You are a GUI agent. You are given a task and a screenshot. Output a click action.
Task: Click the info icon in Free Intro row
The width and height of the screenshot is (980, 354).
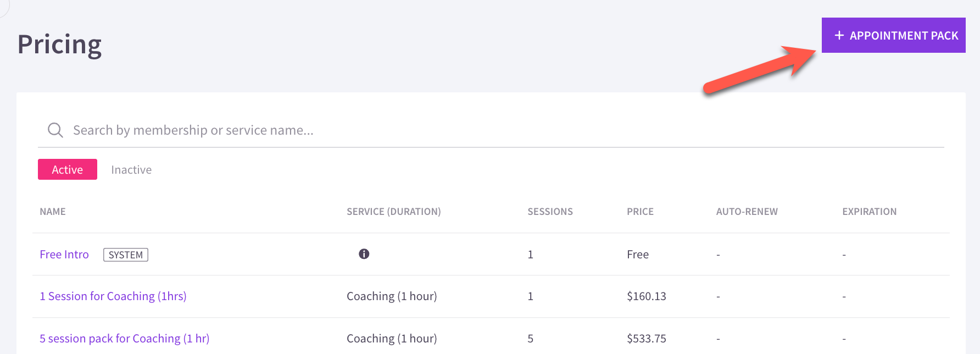[364, 254]
